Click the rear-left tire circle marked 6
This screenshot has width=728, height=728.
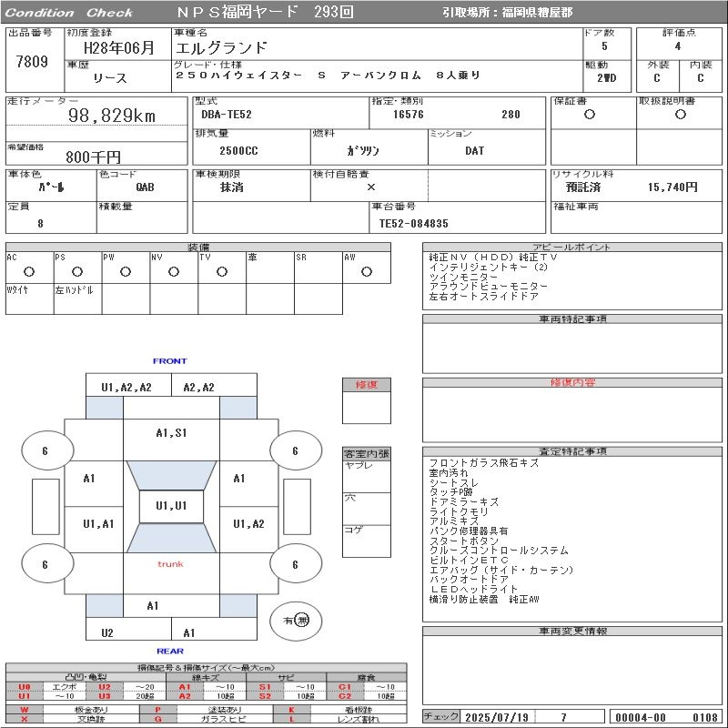coord(45,564)
